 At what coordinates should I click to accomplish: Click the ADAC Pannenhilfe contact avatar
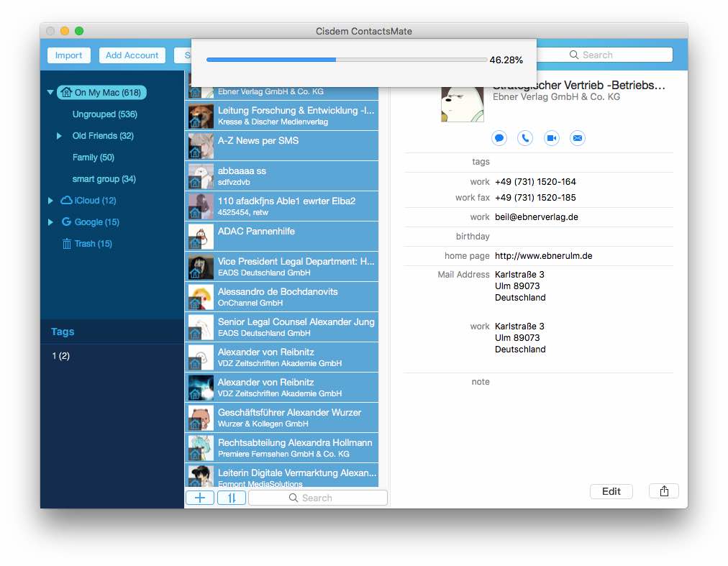pyautogui.click(x=201, y=237)
